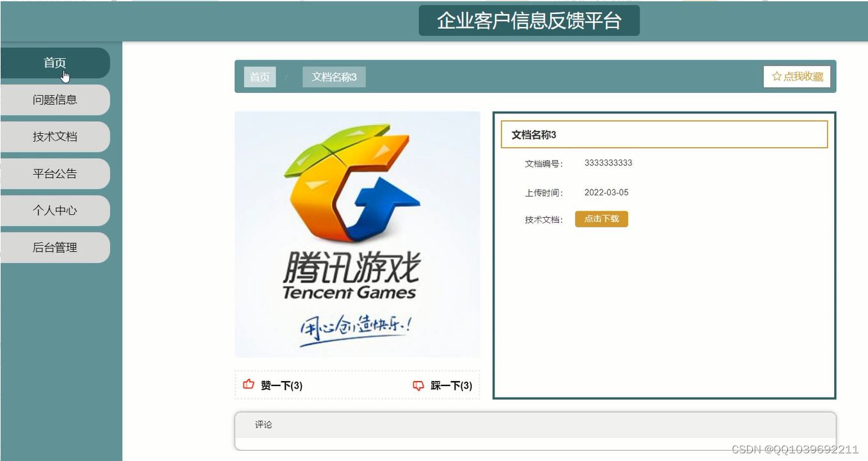This screenshot has height=461, width=868.
Task: Click the document number 3333333333
Action: [x=608, y=163]
